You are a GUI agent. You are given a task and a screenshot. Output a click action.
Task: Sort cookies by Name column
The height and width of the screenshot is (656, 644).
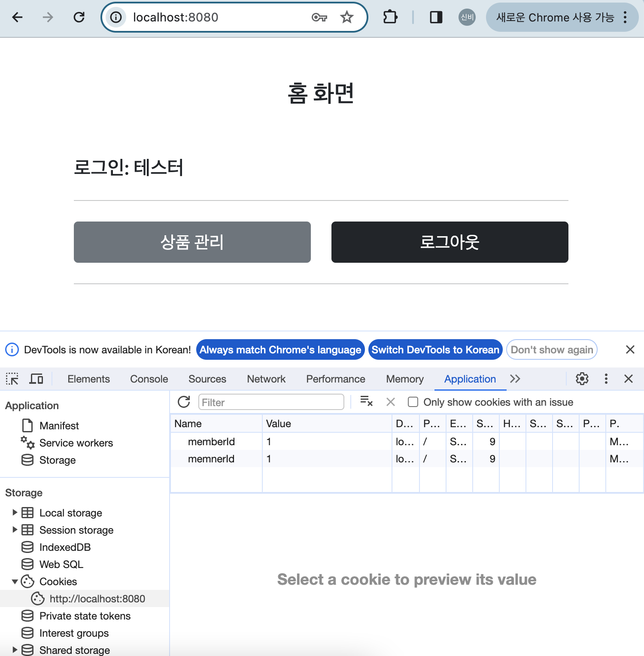[x=216, y=424]
